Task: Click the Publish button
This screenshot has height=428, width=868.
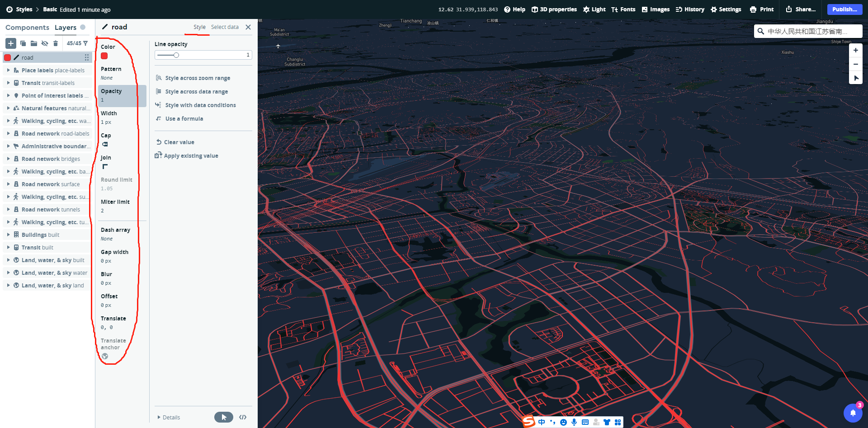Action: click(x=844, y=9)
